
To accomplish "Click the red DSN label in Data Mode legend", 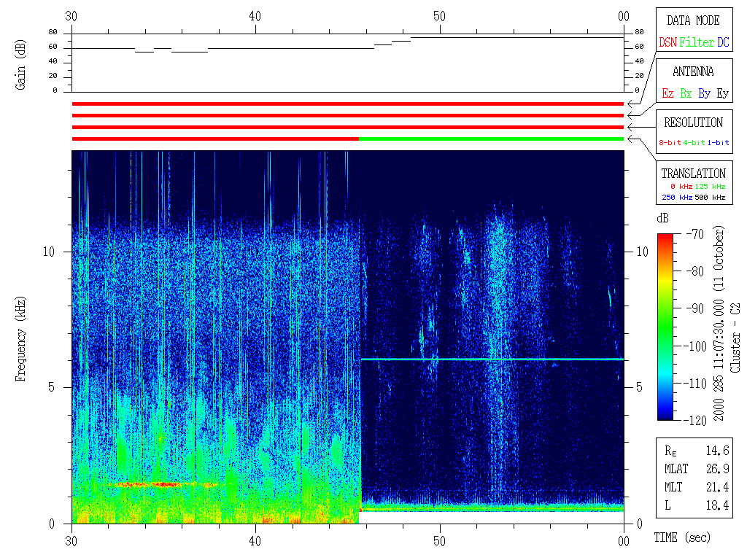I will point(667,42).
